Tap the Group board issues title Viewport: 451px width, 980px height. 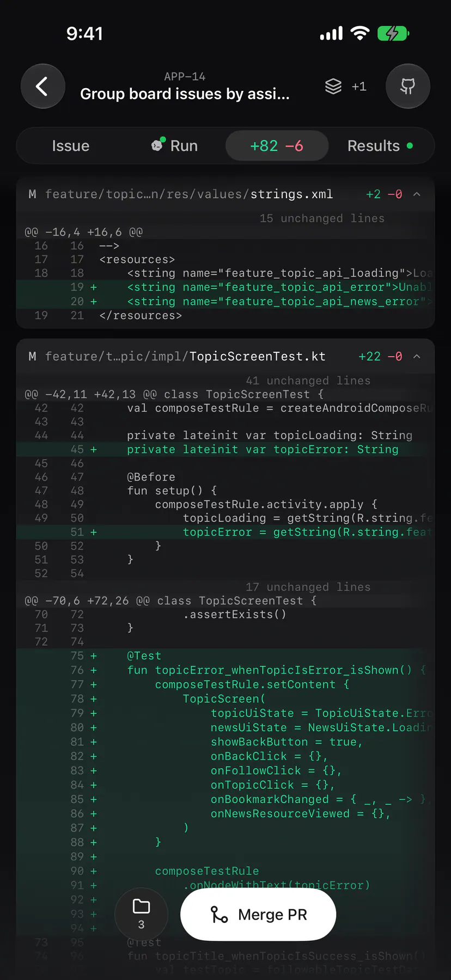(x=185, y=94)
